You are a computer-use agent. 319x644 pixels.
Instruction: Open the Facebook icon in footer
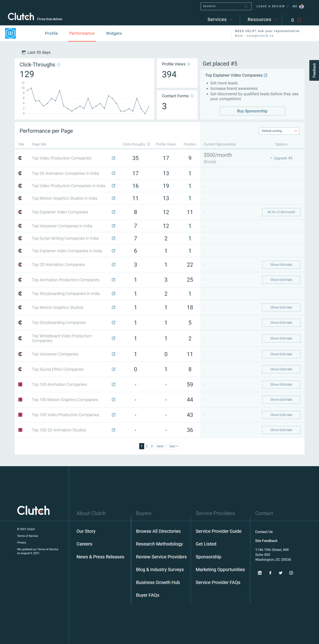click(x=270, y=573)
